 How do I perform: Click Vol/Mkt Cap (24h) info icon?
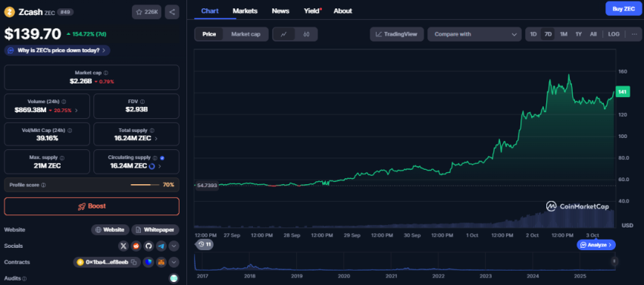(x=70, y=130)
